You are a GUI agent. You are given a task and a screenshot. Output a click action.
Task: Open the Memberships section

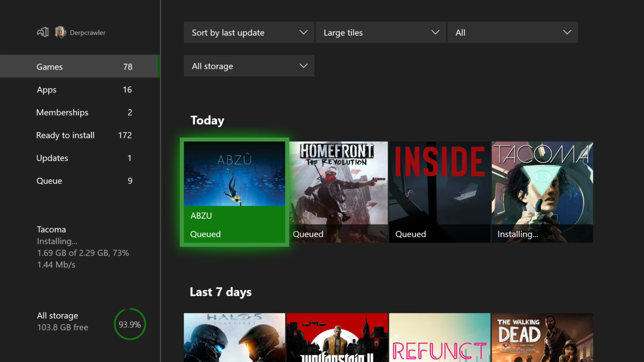coord(80,112)
